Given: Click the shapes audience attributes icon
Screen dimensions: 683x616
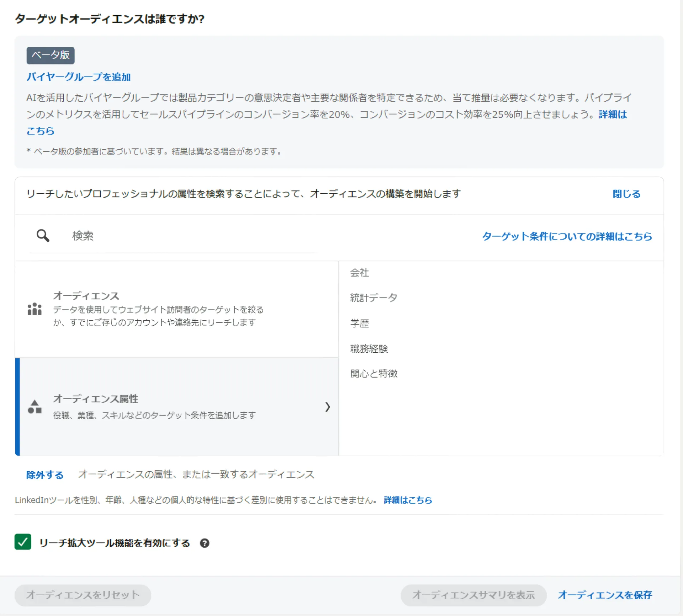Looking at the screenshot, I should [35, 406].
